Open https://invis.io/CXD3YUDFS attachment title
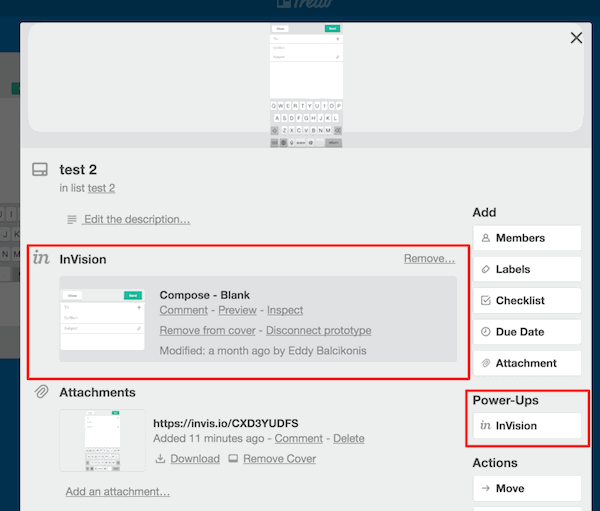 click(x=226, y=423)
